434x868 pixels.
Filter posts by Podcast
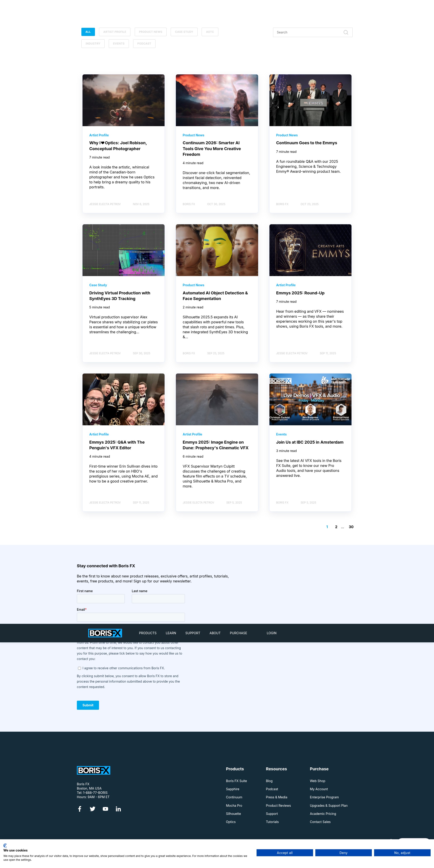point(144,44)
